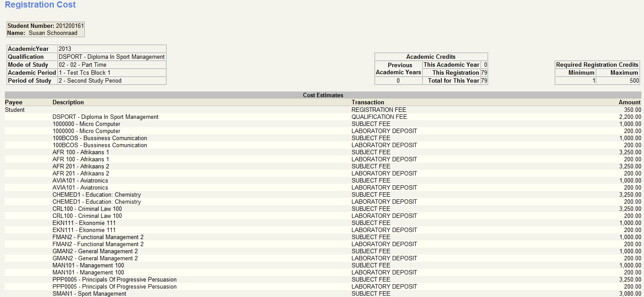Click the Qualification value DSPORT - Diploma In Sport Management
Image resolution: width=644 pixels, height=297 pixels.
click(111, 57)
